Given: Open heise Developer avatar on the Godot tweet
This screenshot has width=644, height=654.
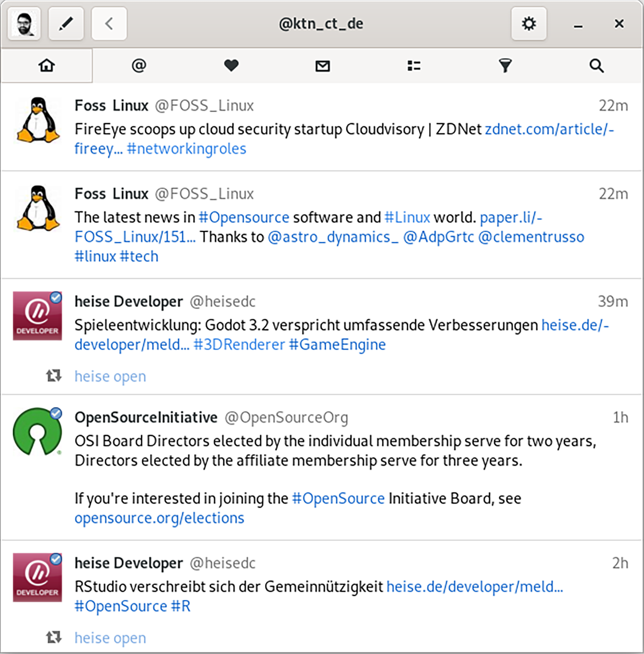Looking at the screenshot, I should point(37,316).
